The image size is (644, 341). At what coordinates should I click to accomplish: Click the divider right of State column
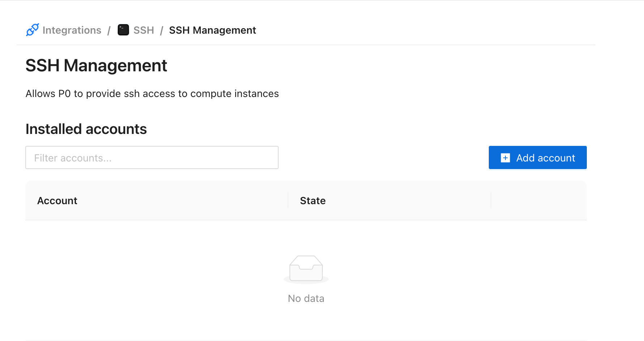491,201
